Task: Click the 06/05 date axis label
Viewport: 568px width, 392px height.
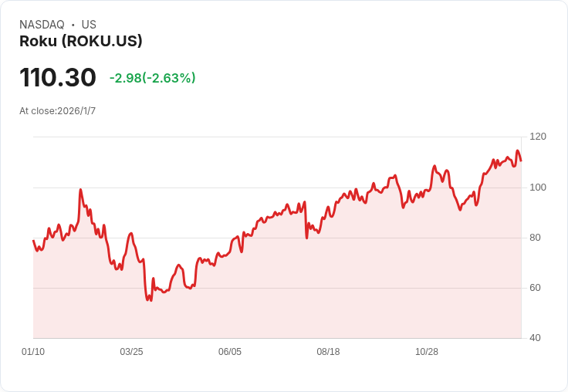Action: coord(230,352)
